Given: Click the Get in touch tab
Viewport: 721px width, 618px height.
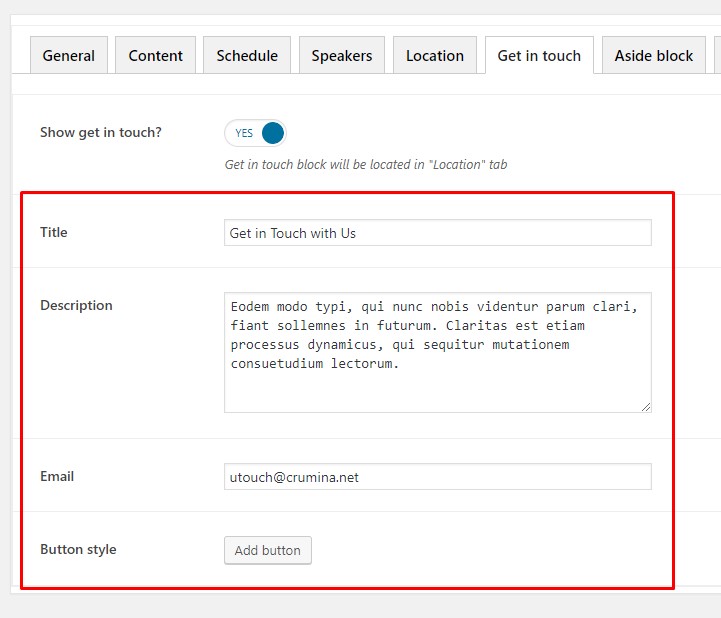Looking at the screenshot, I should tap(539, 56).
